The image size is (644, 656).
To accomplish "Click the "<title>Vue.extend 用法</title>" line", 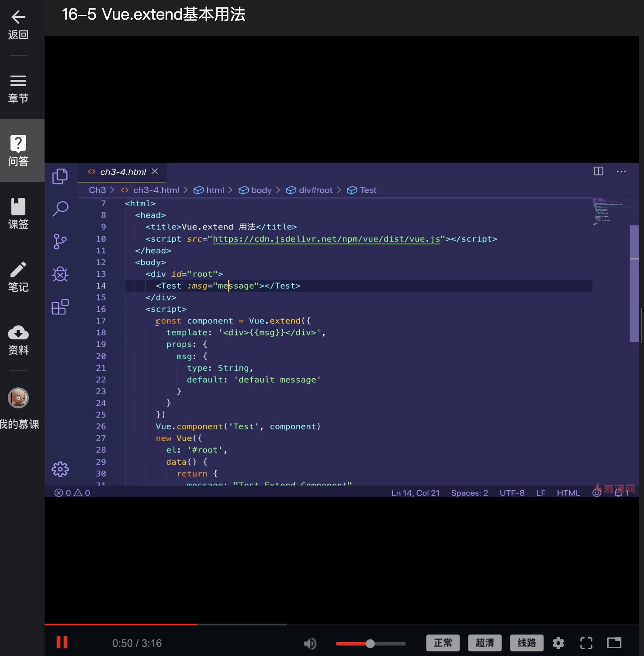I will [x=221, y=227].
